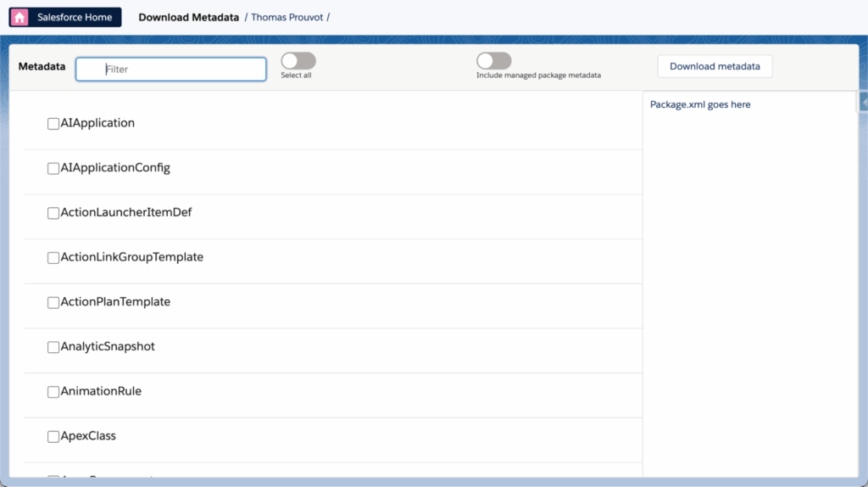Image resolution: width=868 pixels, height=487 pixels.
Task: Click the ApexClass label text
Action: click(88, 436)
